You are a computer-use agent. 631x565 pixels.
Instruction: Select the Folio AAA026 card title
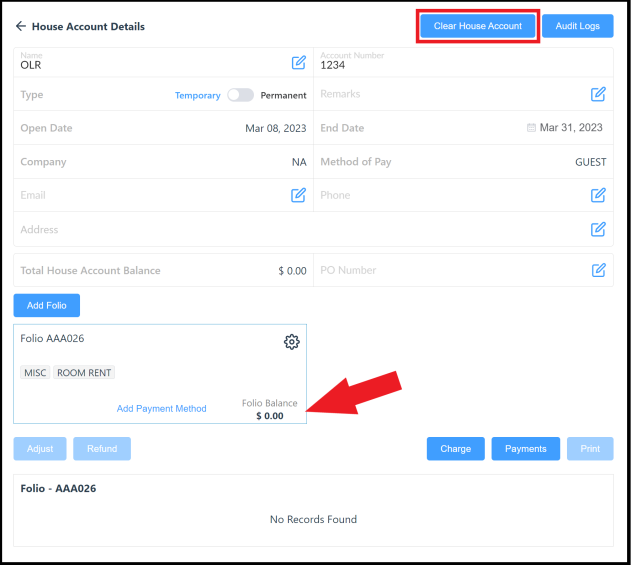click(52, 338)
